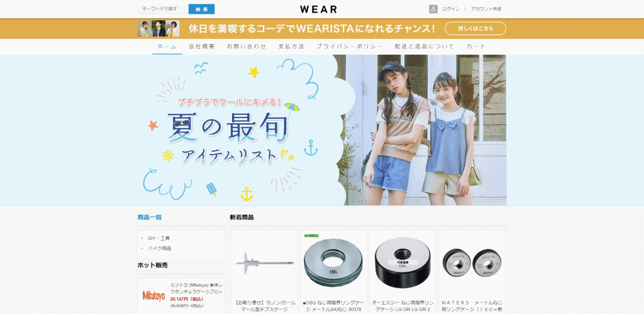This screenshot has height=314, width=644.
Task: Open the black ring gauge product image
Action: pyautogui.click(x=402, y=263)
